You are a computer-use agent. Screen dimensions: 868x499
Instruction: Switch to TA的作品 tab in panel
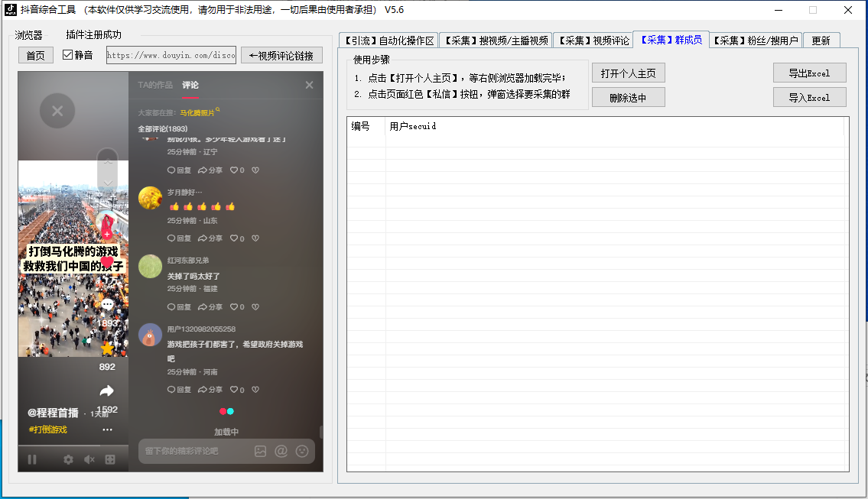click(155, 85)
